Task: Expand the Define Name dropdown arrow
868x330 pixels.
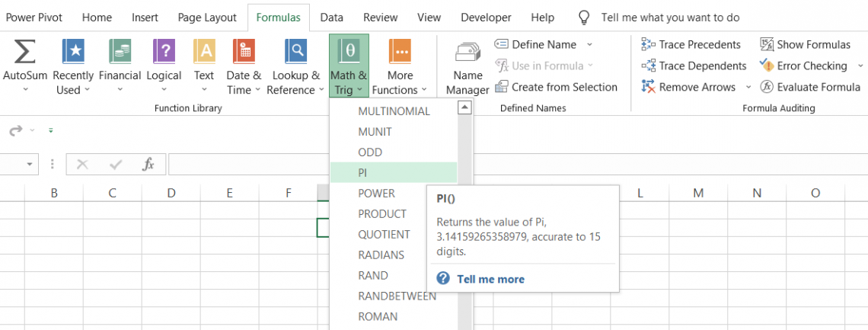Action: [589, 44]
